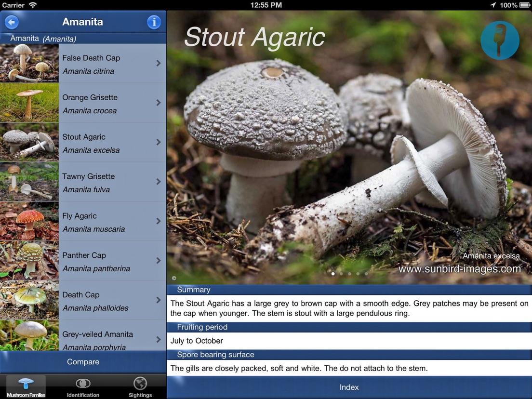532x399 pixels.
Task: Tap the 'Summary' section header
Action: (x=349, y=290)
